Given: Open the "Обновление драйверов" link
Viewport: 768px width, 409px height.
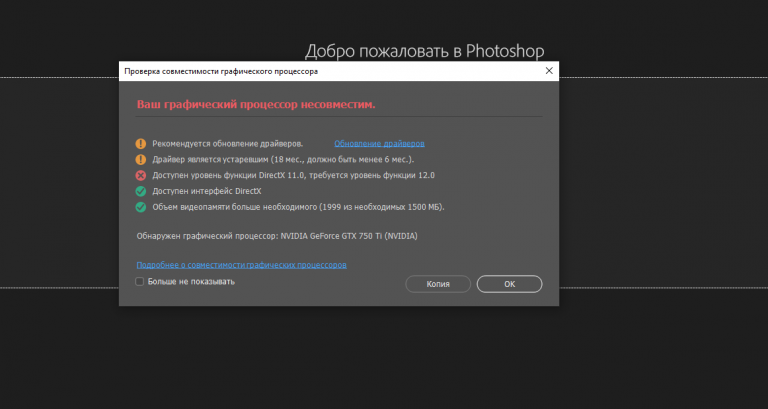Looking at the screenshot, I should (379, 144).
